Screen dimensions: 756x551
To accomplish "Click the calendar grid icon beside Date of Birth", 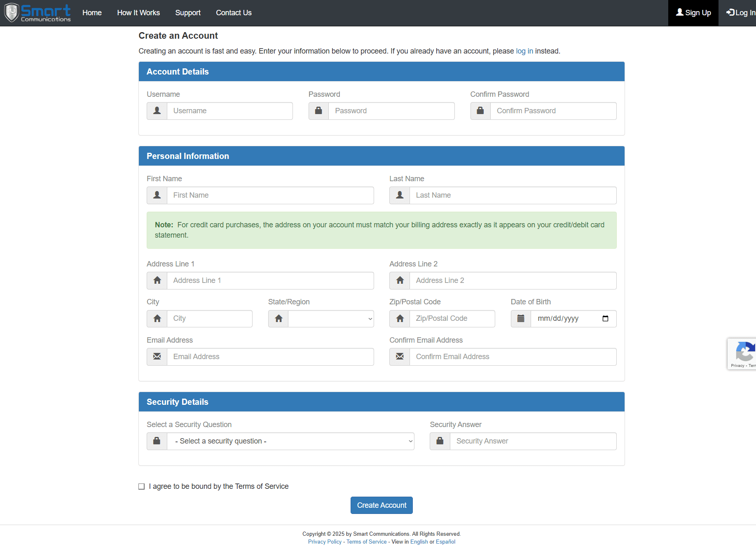I will tap(521, 319).
